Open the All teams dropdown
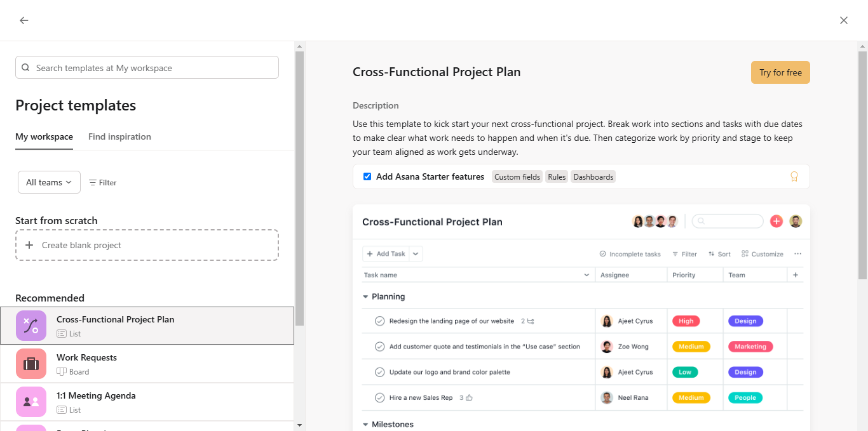The width and height of the screenshot is (868, 431). [x=49, y=182]
